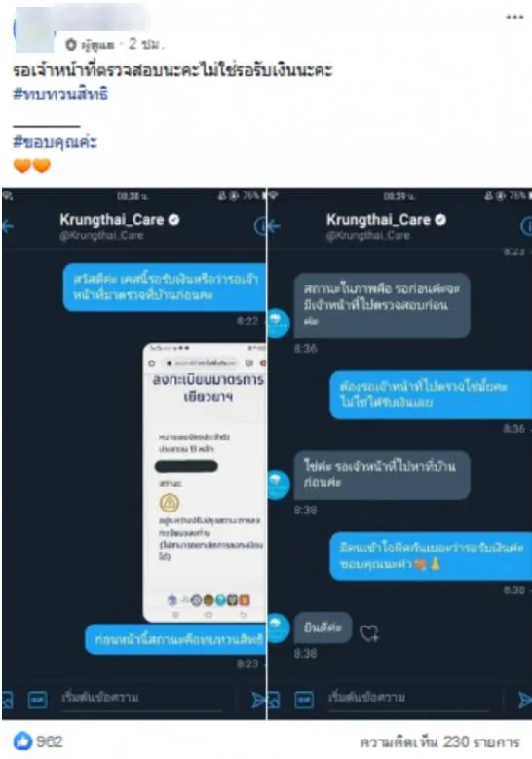
Task: Tap the back arrow in left chat screenshot
Action: 8,226
